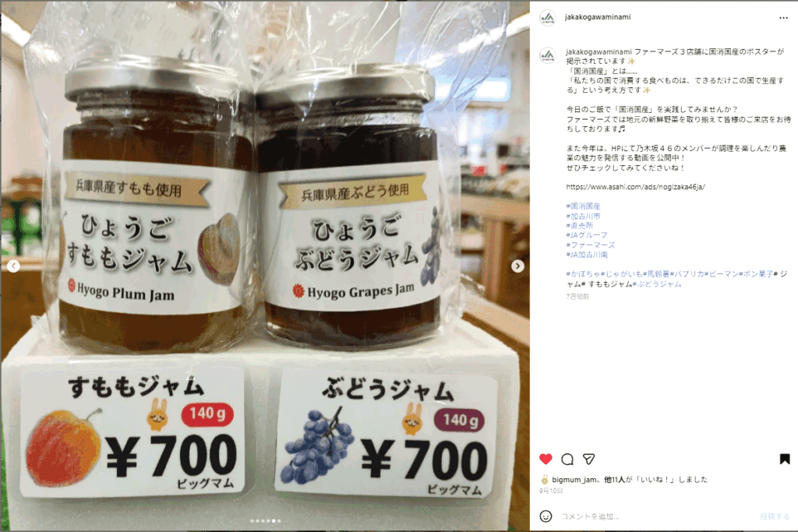Open comments via the speech bubble icon

pos(567,460)
